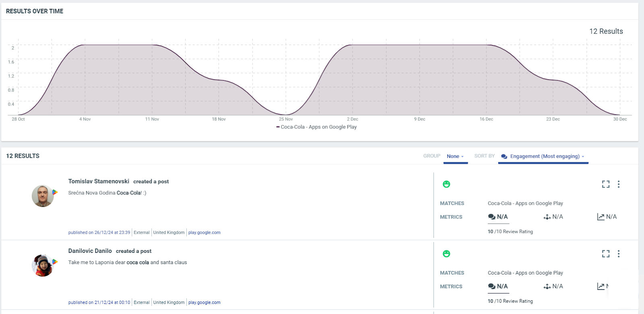
Task: Expand Tomislav Stamenovski's post to fullscreen
Action: coord(606,184)
